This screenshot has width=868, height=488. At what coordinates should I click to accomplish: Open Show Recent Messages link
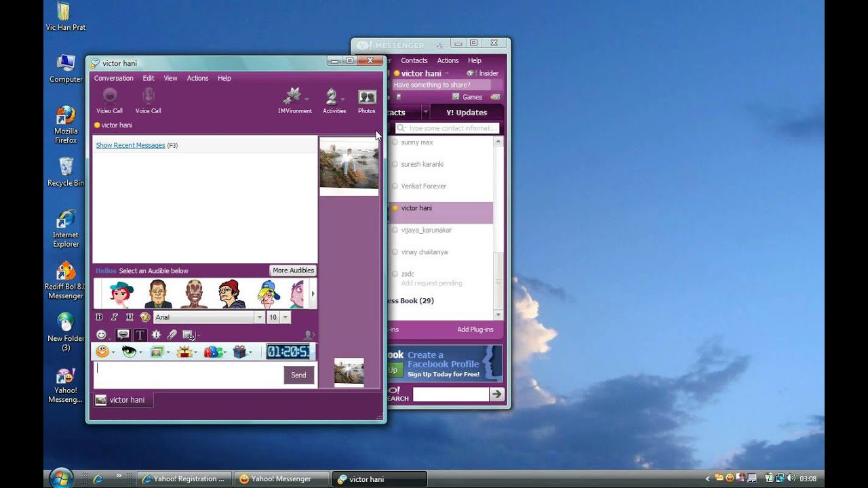click(x=130, y=146)
